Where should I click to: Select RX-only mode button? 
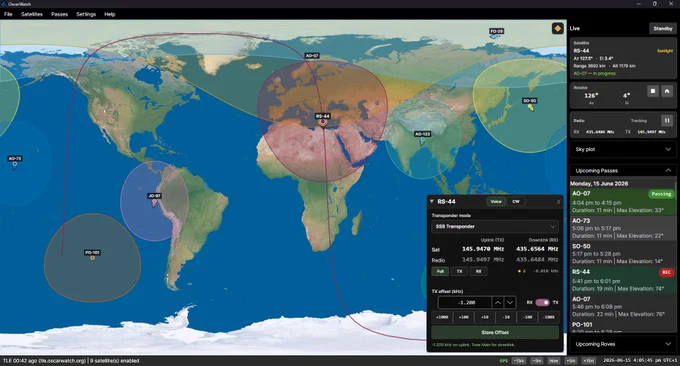click(478, 271)
